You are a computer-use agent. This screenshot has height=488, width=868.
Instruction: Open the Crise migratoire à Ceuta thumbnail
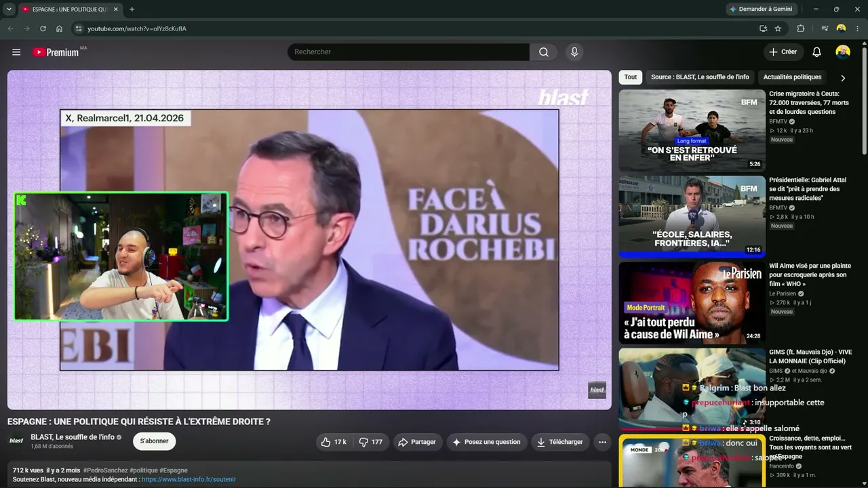(x=692, y=131)
